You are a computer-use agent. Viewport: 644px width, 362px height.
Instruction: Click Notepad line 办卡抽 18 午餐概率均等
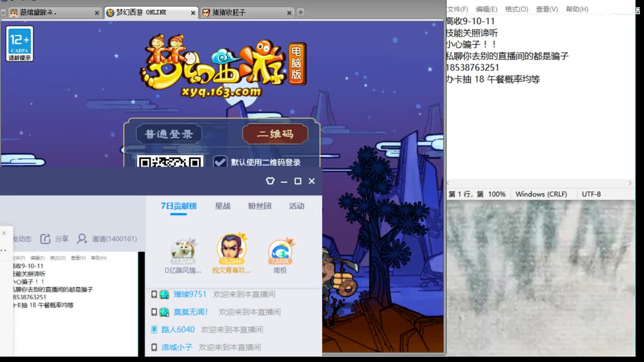pyautogui.click(x=493, y=79)
